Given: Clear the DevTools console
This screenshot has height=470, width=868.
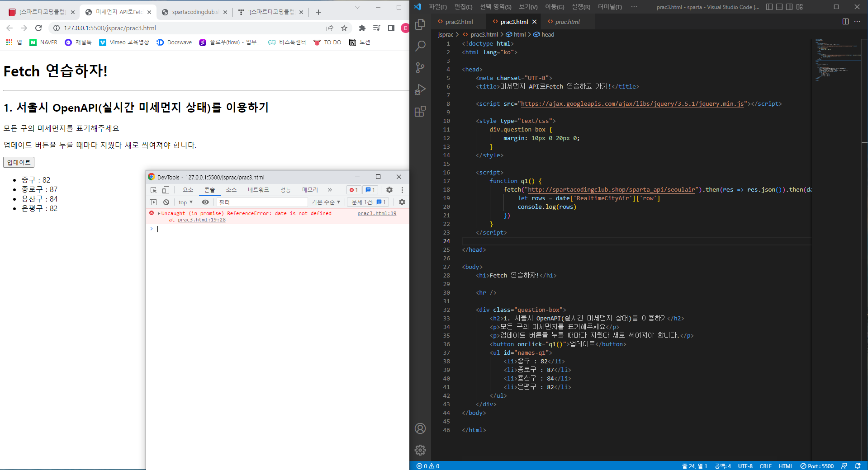Looking at the screenshot, I should point(166,202).
